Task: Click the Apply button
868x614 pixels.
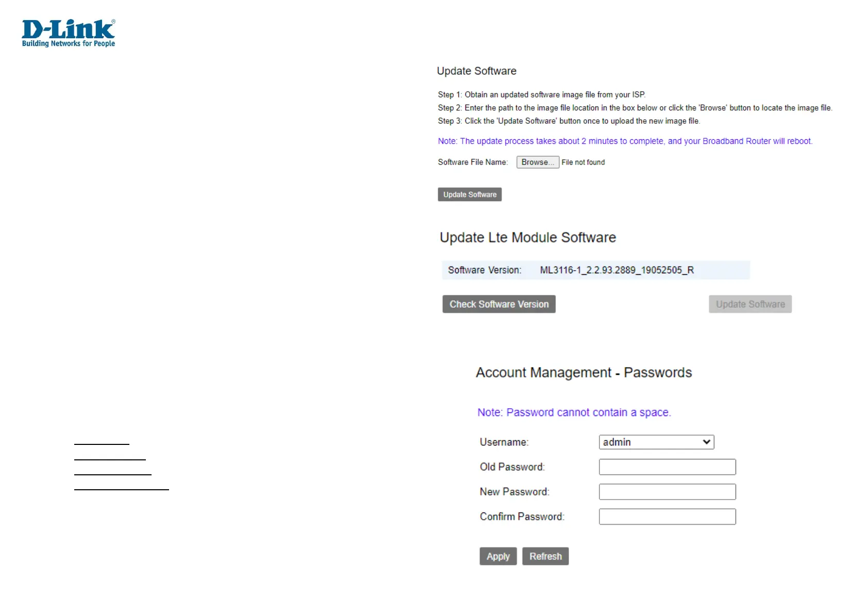Action: [498, 556]
